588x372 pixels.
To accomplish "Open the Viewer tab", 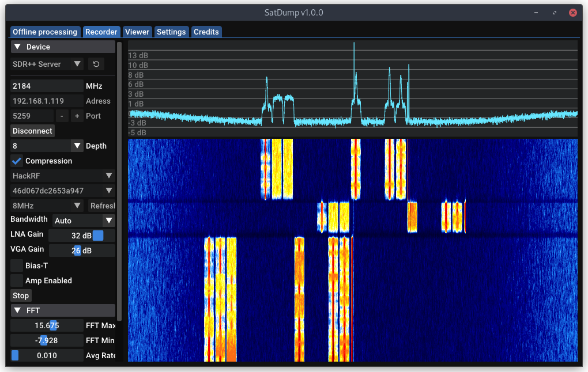I will click(x=137, y=32).
